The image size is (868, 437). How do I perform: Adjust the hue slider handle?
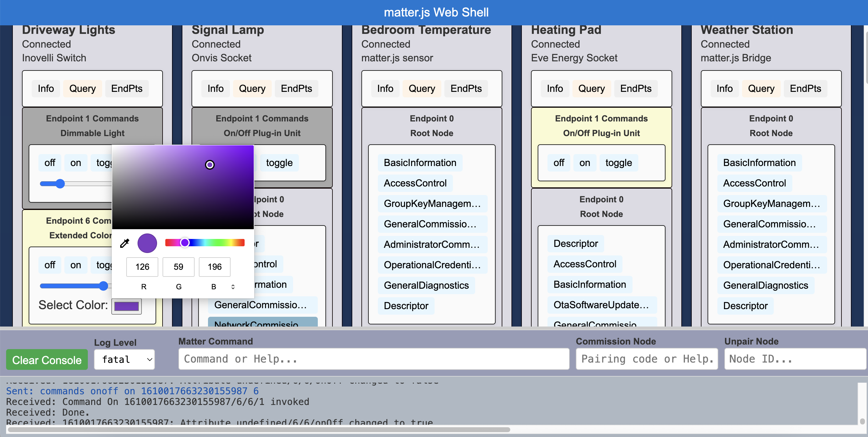click(185, 243)
